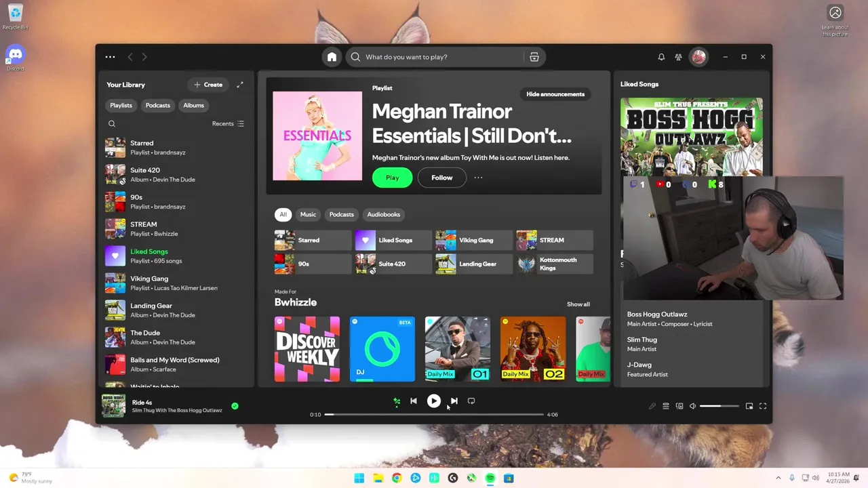Toggle repeat mode
Image resolution: width=868 pixels, height=488 pixels.
point(471,401)
